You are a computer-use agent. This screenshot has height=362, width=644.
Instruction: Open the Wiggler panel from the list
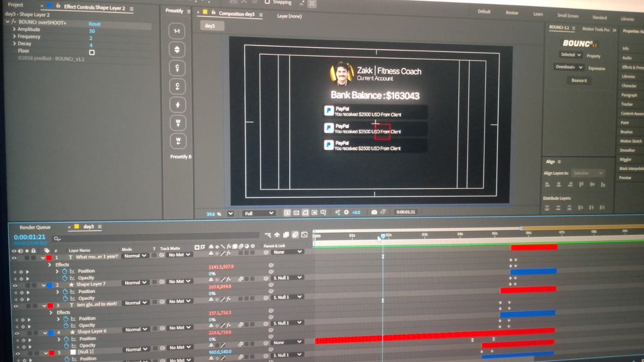[x=626, y=159]
